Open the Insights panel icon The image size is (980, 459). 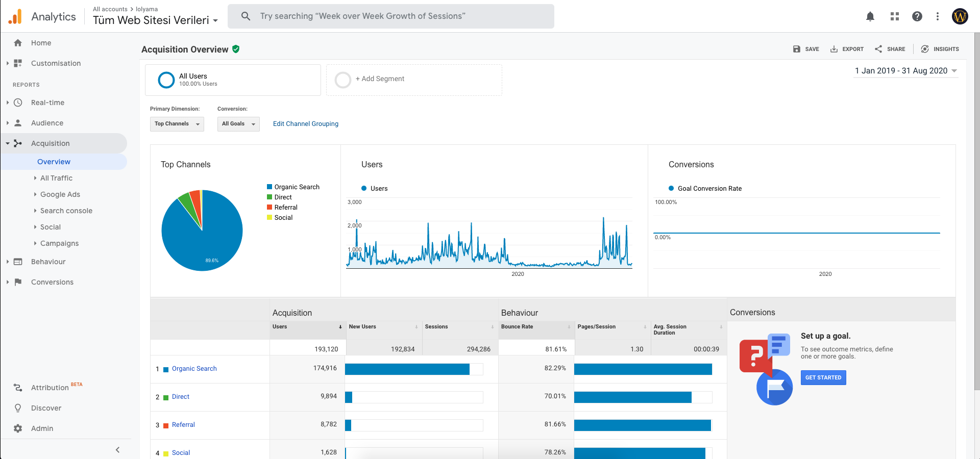coord(925,49)
